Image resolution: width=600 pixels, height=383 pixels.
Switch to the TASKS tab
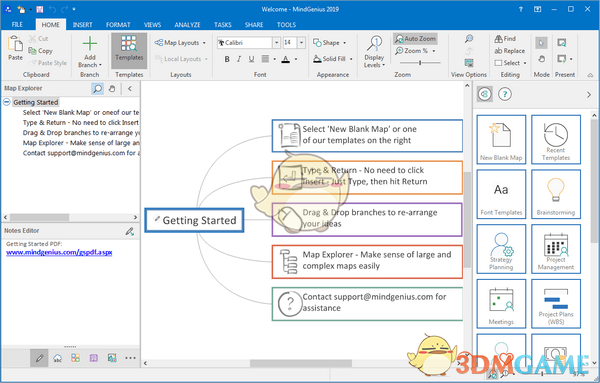pos(223,24)
